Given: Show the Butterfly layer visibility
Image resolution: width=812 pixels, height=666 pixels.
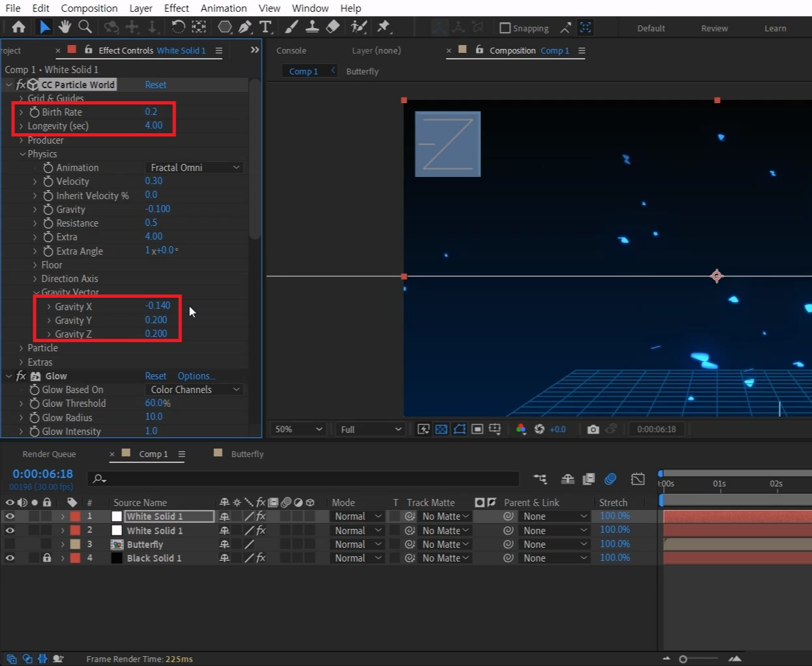Looking at the screenshot, I should coord(10,544).
